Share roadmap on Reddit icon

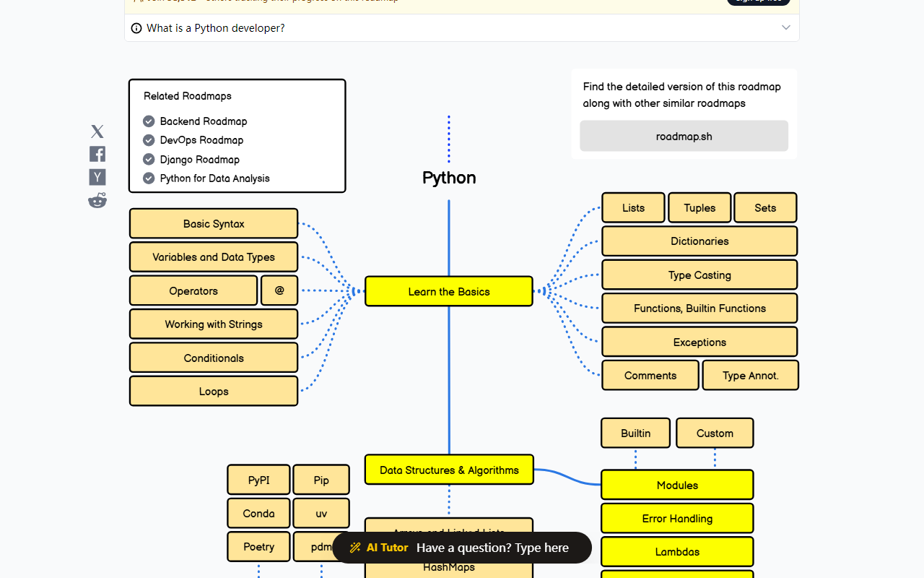[x=97, y=200]
